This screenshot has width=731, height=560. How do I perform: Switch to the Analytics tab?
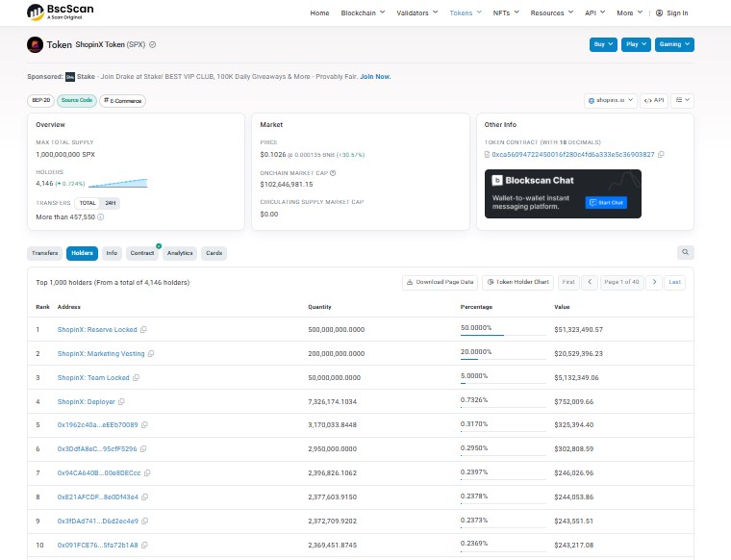pos(180,253)
